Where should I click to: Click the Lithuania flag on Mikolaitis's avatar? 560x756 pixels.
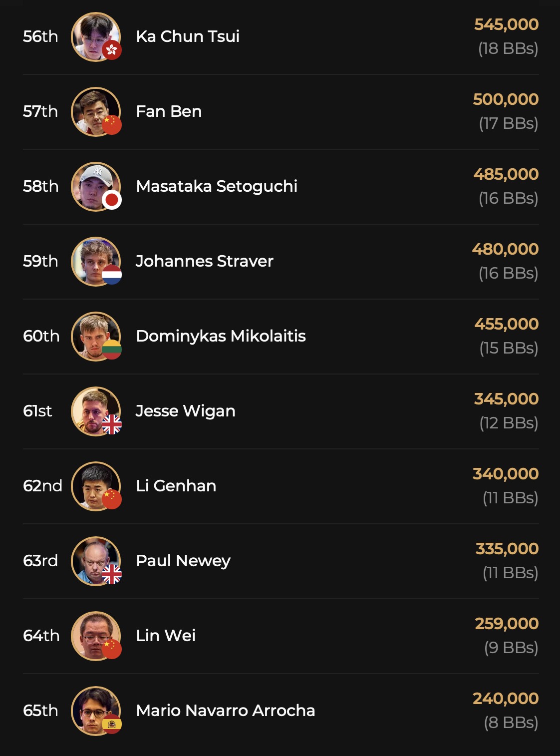(112, 350)
